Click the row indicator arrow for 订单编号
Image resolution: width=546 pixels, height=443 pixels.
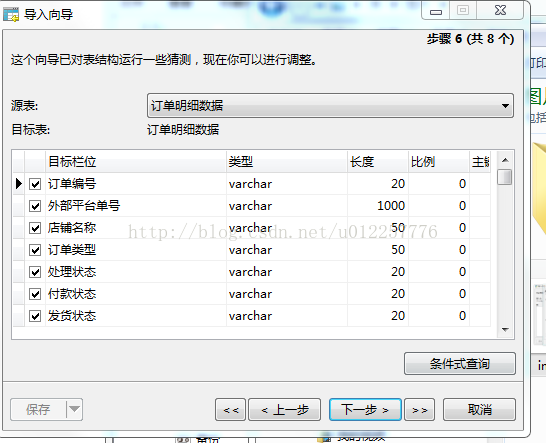(x=19, y=184)
